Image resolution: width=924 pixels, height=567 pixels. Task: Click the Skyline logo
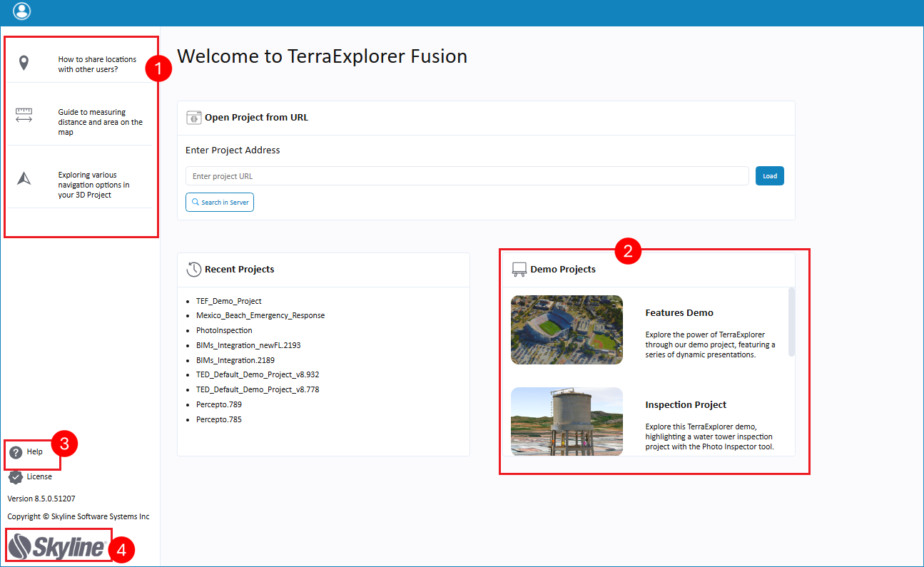[59, 547]
